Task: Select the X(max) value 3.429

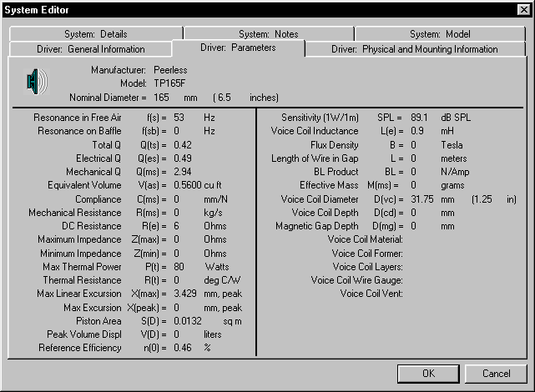Action: (x=185, y=294)
